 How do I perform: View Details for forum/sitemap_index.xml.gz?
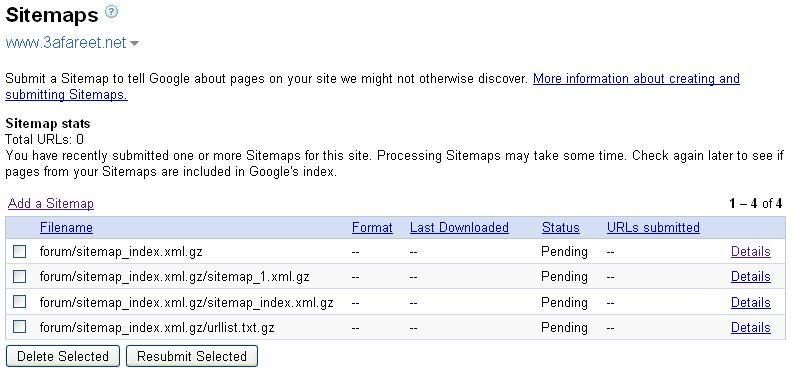(x=750, y=252)
